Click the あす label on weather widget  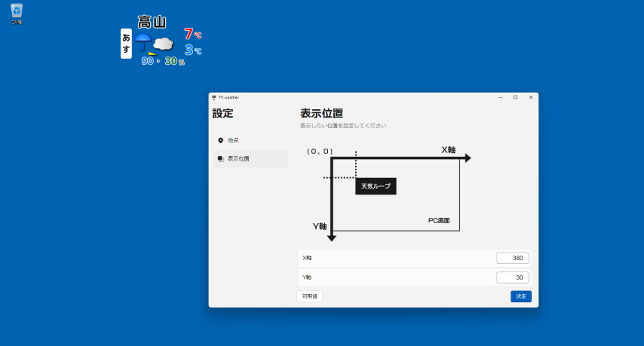(126, 44)
